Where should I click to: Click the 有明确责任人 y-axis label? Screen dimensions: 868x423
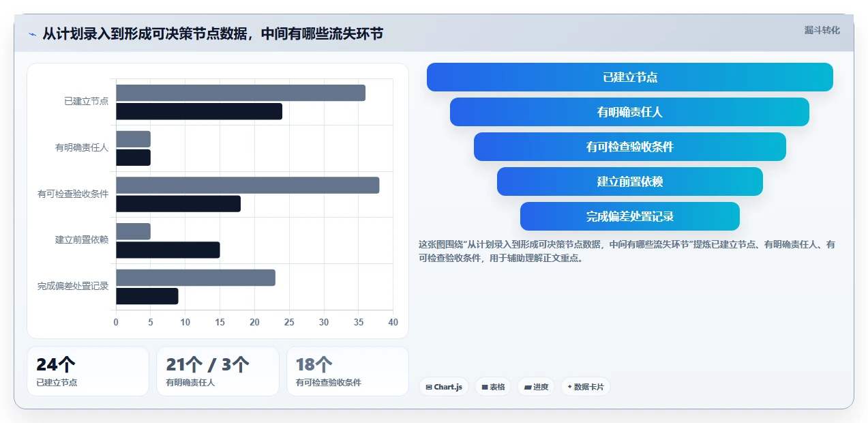click(82, 147)
